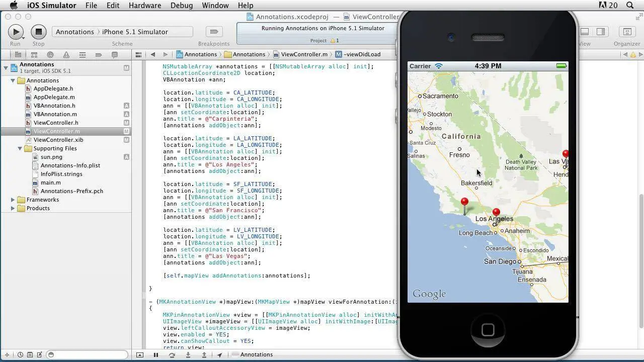Open the Organizer window
644x362 pixels.
coord(627,32)
